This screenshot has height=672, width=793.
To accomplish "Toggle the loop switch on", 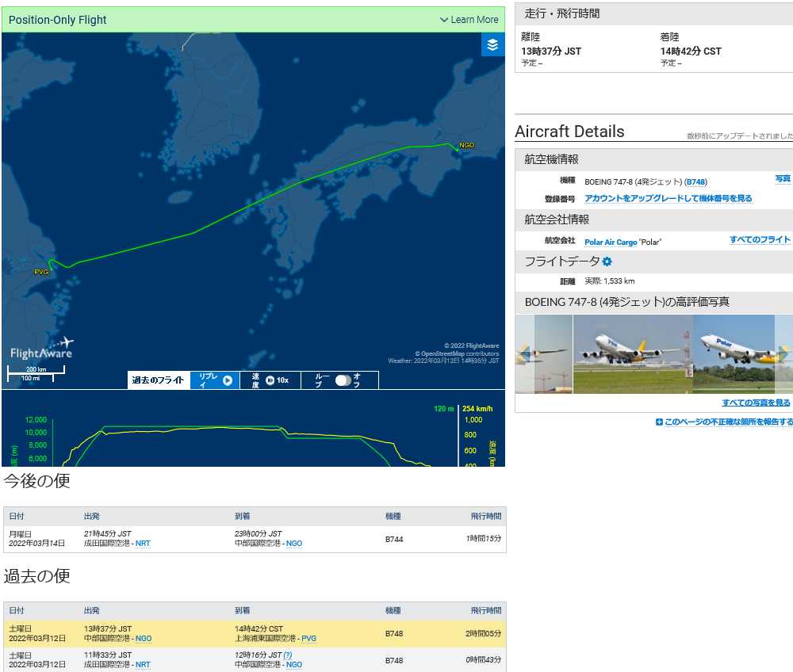I will click(x=343, y=380).
